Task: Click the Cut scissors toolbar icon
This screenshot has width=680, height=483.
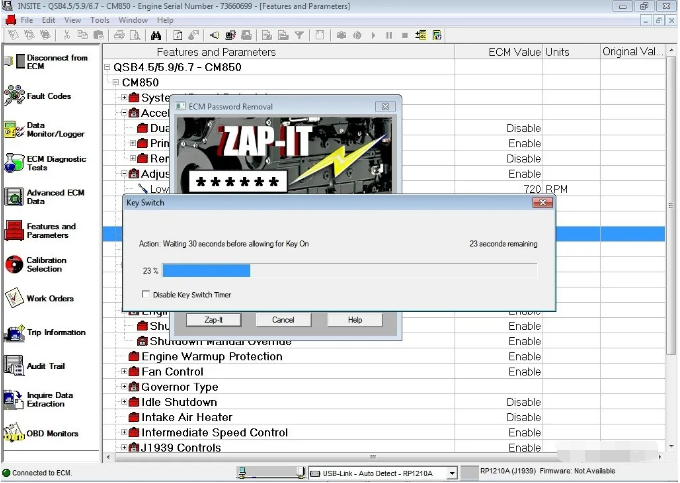Action: click(x=66, y=35)
